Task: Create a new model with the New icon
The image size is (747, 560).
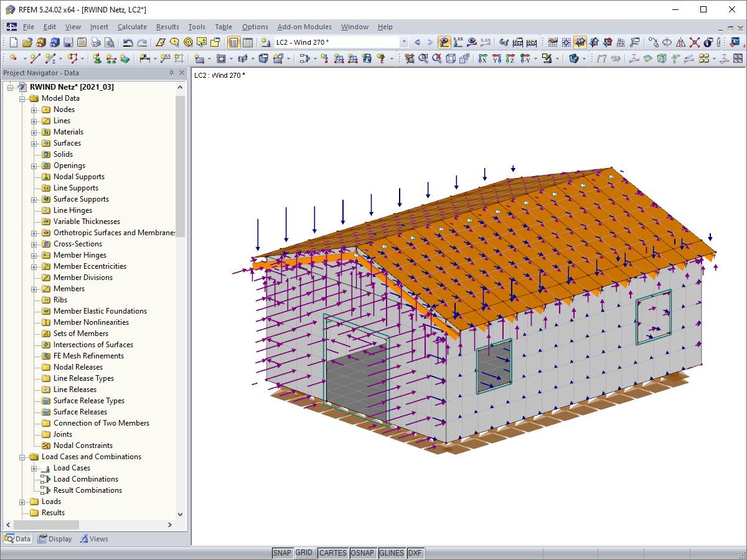Action: pos(12,42)
